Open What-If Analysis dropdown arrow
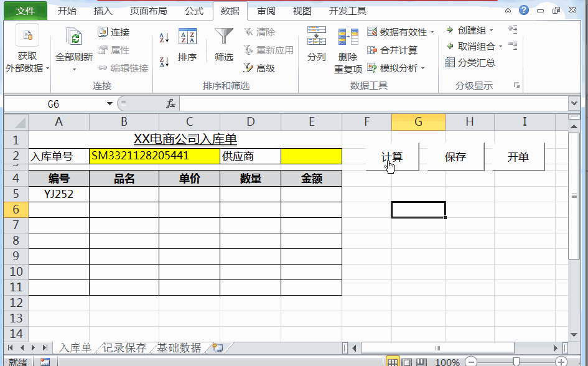This screenshot has height=366, width=588. coord(423,68)
